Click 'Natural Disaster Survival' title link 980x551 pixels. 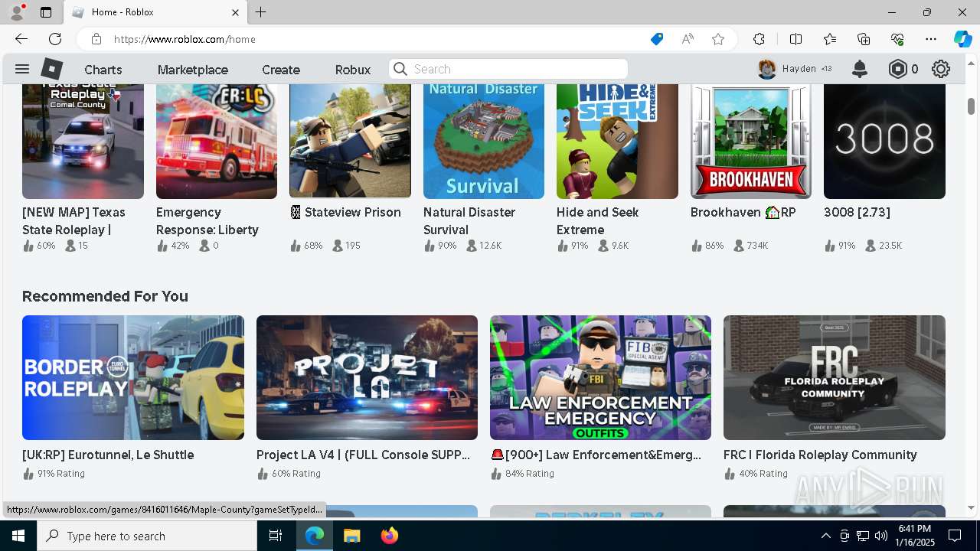click(469, 220)
